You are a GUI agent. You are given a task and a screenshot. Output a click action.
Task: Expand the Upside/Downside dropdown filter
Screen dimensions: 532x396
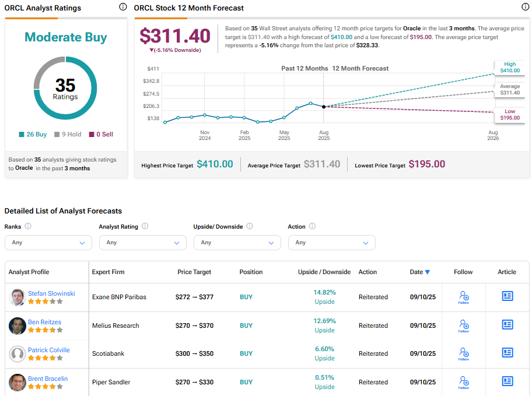(x=237, y=243)
